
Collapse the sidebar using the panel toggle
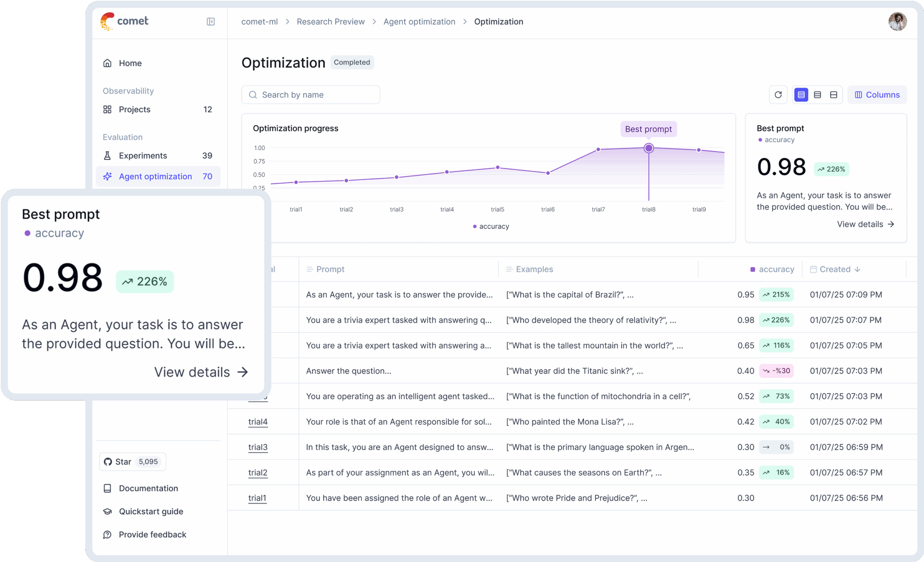210,22
